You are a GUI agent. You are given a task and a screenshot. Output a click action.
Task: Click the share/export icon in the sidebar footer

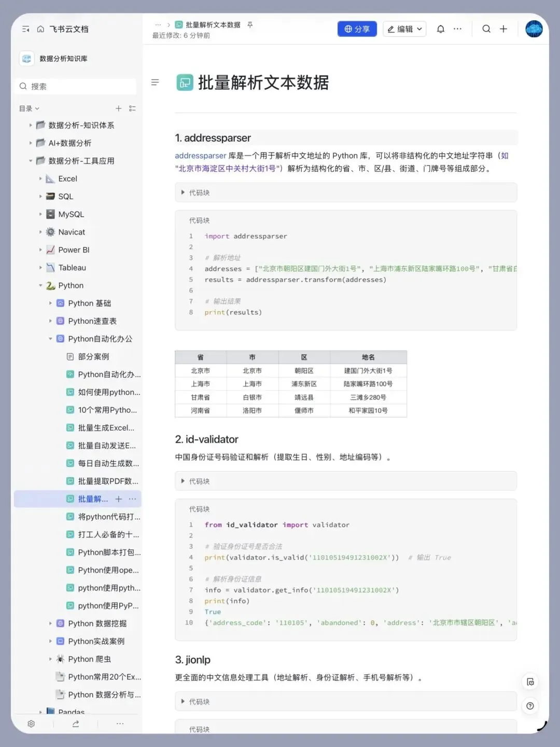pyautogui.click(x=76, y=724)
